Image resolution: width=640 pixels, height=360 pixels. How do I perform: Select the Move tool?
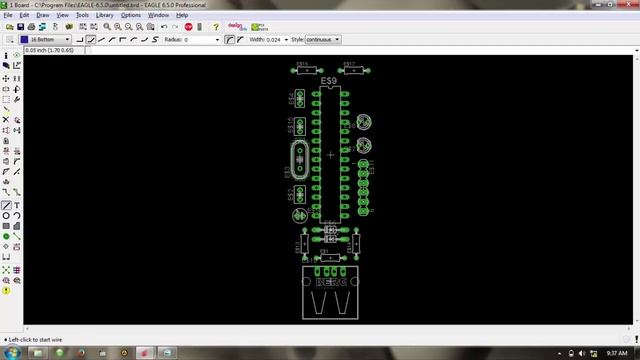pos(6,78)
